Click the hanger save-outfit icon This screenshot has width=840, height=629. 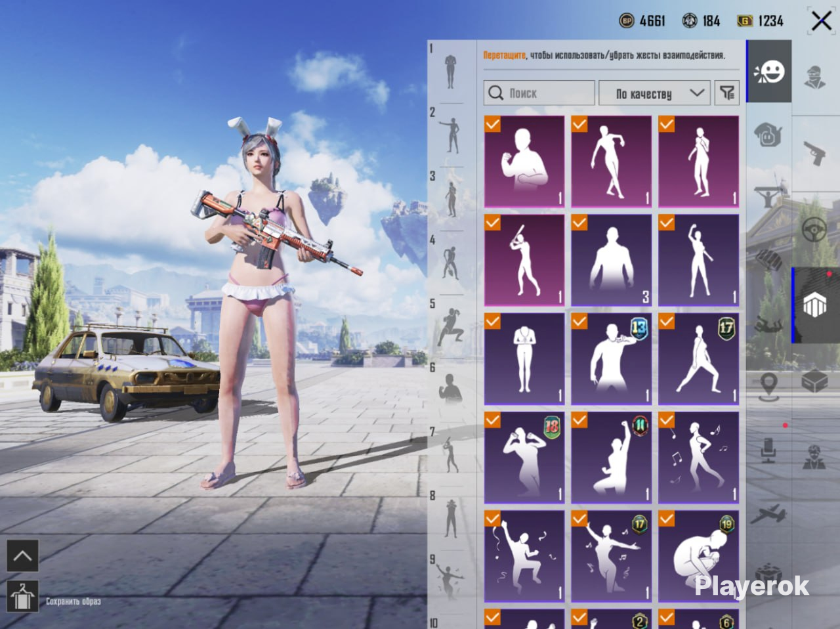tap(22, 597)
